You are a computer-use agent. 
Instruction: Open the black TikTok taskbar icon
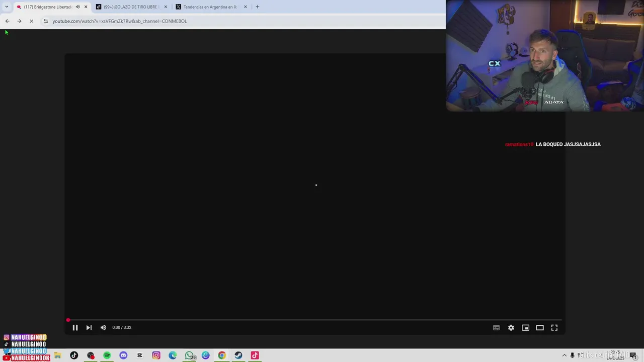tap(74, 355)
